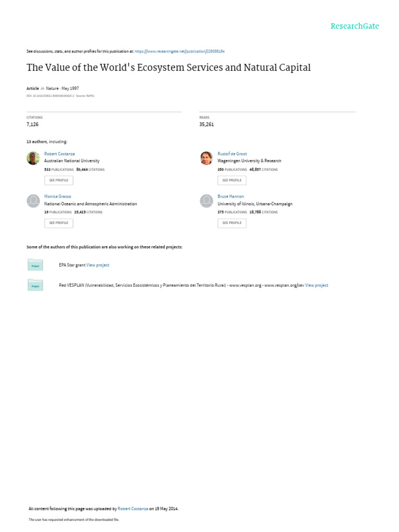
Task: Click Monica Grasso's placeholder avatar
Action: [33, 201]
